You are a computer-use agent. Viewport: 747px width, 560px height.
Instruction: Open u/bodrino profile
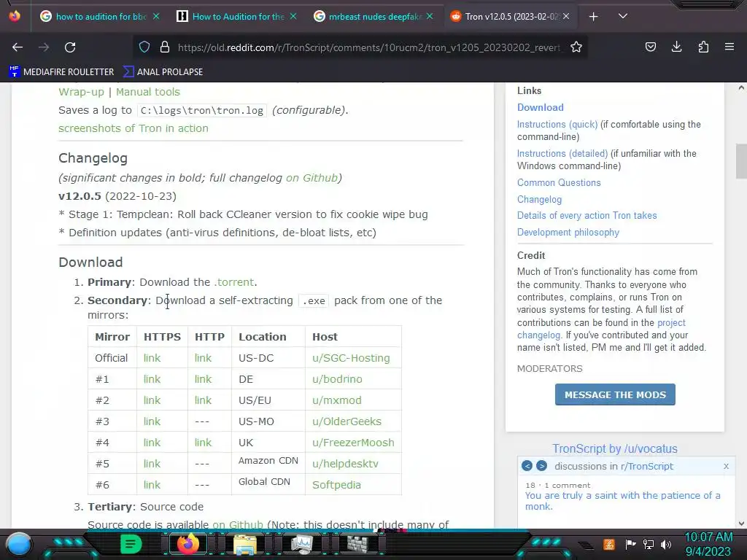pyautogui.click(x=337, y=379)
